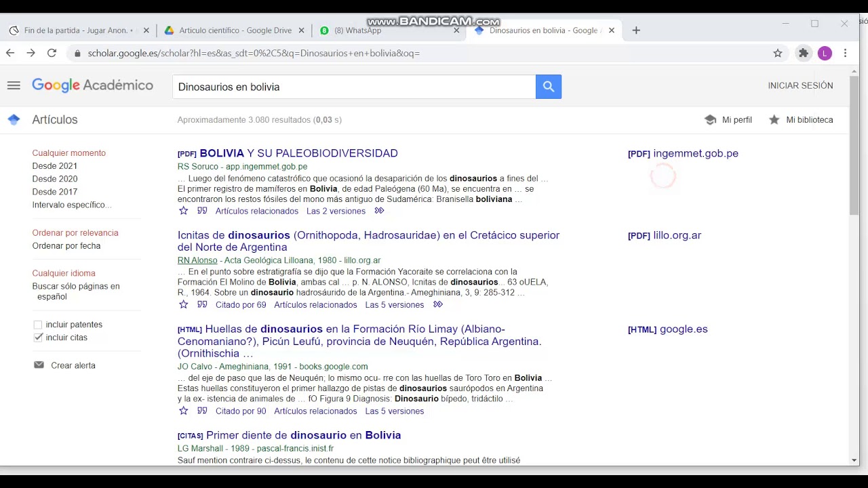Image resolution: width=868 pixels, height=488 pixels.
Task: Filter results Desde 2021
Action: 54,166
